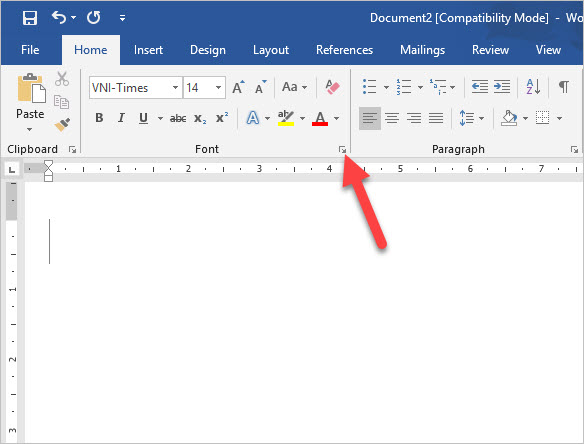Expand the Paste options arrow

(29, 130)
